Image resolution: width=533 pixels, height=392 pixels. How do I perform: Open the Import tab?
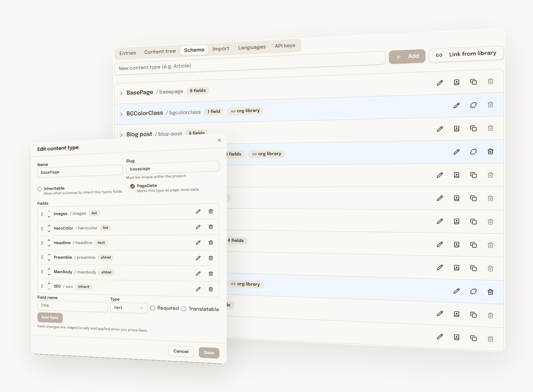221,49
